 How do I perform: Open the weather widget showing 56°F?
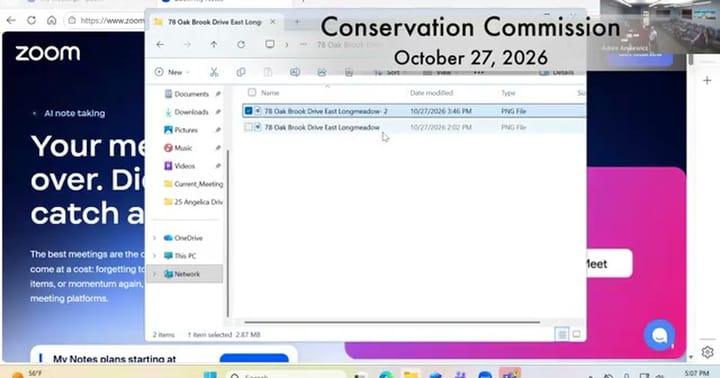coord(27,374)
